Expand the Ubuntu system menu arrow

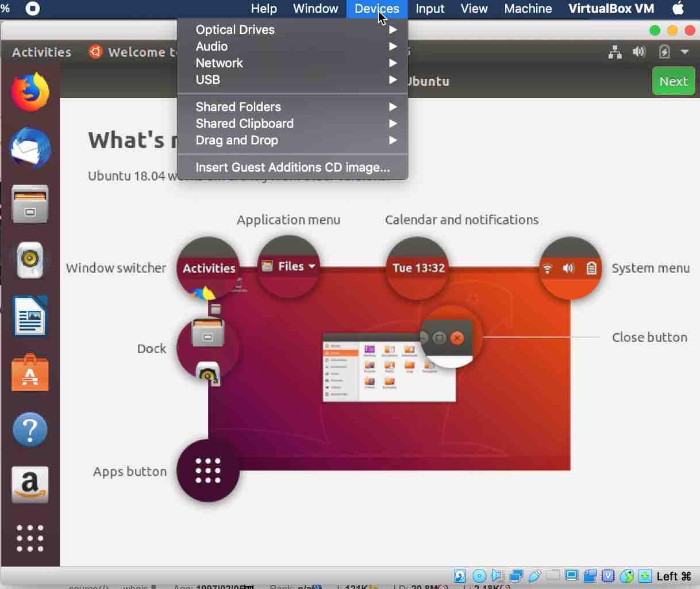point(685,52)
